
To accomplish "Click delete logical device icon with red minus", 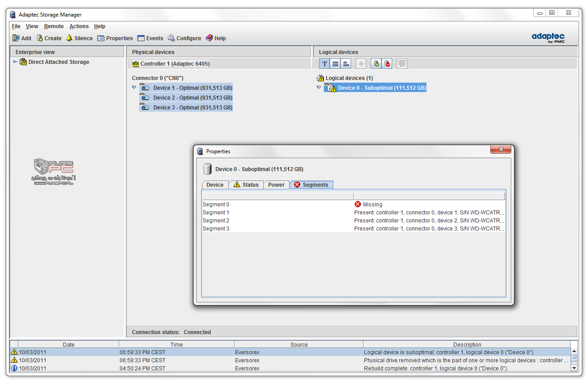I will [x=387, y=64].
